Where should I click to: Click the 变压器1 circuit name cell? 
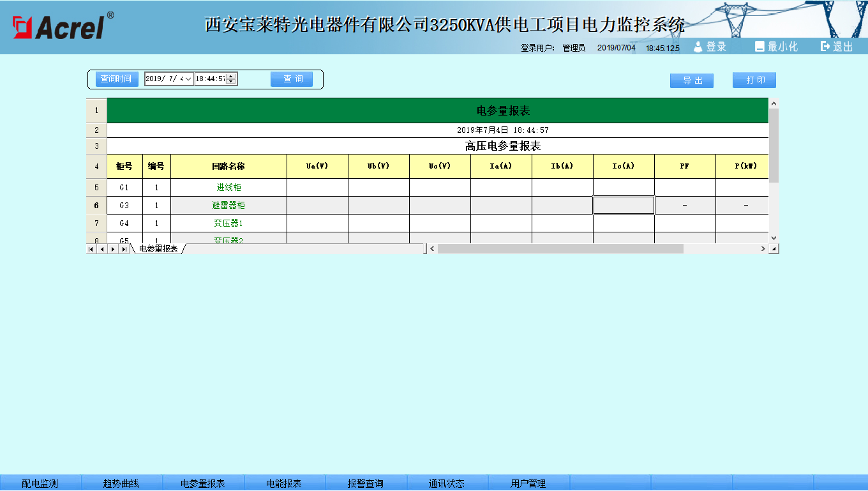click(x=228, y=223)
